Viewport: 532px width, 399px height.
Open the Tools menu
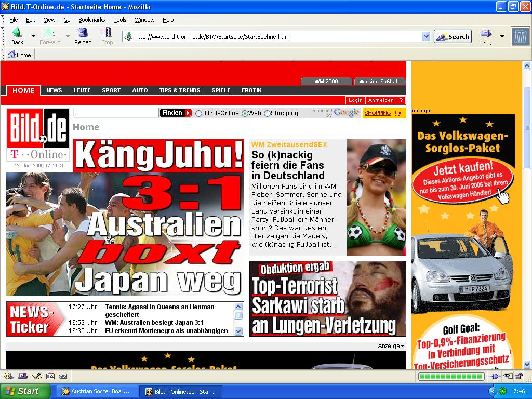120,20
